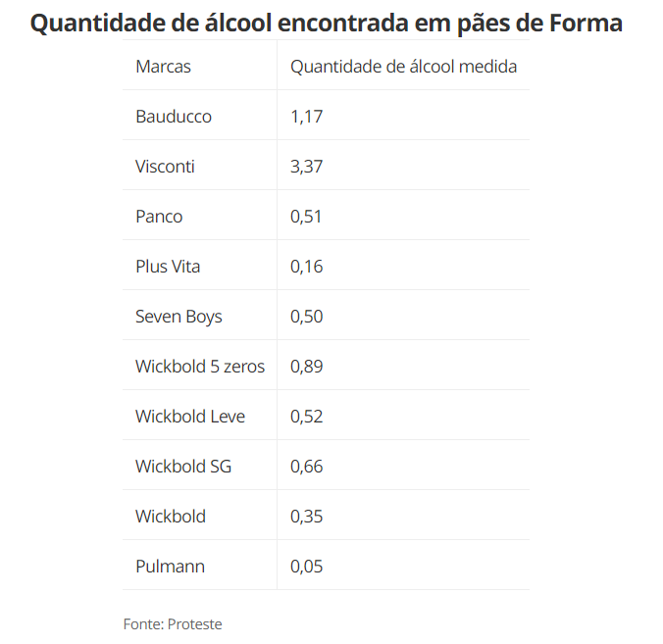This screenshot has width=663, height=644.
Task: Click the Visconti brand cell
Action: [165, 167]
